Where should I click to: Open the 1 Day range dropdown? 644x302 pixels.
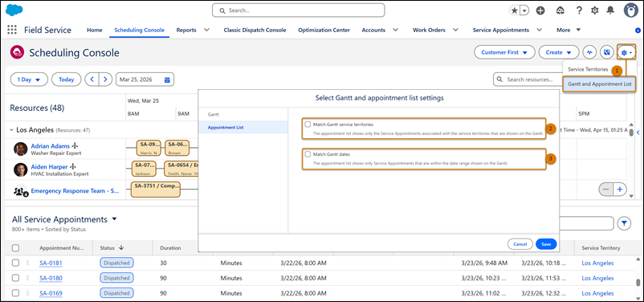(x=29, y=80)
